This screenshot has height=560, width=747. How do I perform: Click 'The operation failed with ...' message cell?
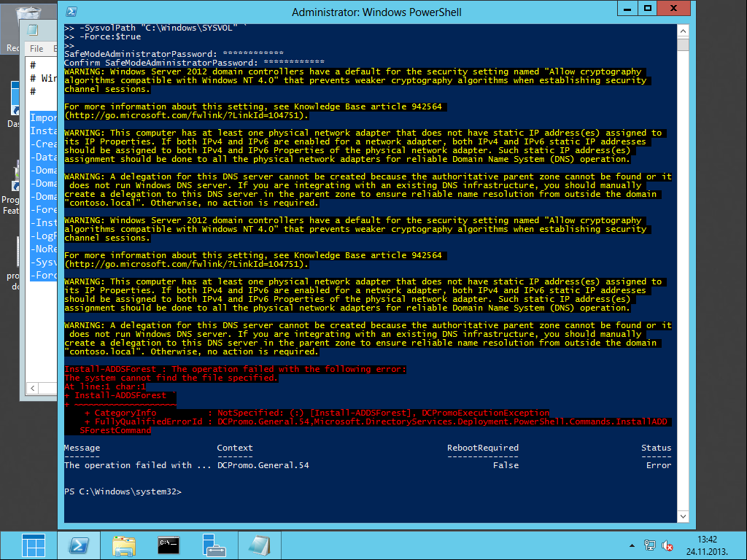(x=138, y=465)
